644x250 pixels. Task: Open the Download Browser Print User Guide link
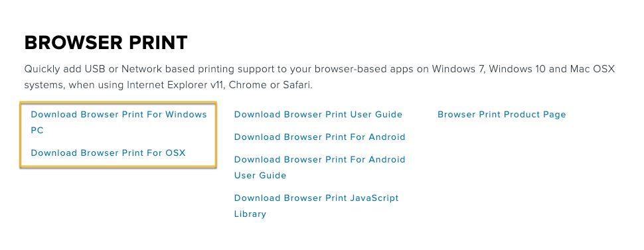[x=318, y=115]
